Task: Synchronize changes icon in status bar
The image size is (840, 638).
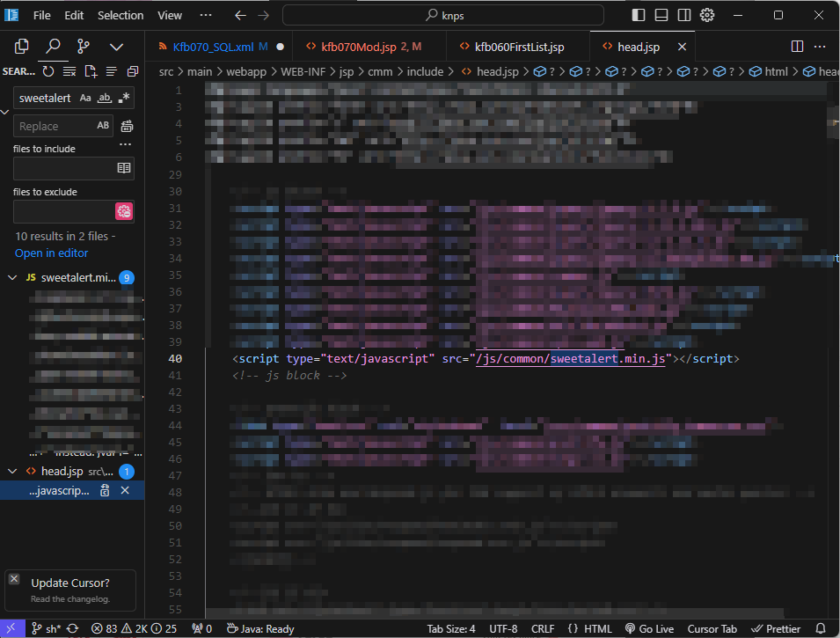Action: tap(73, 628)
